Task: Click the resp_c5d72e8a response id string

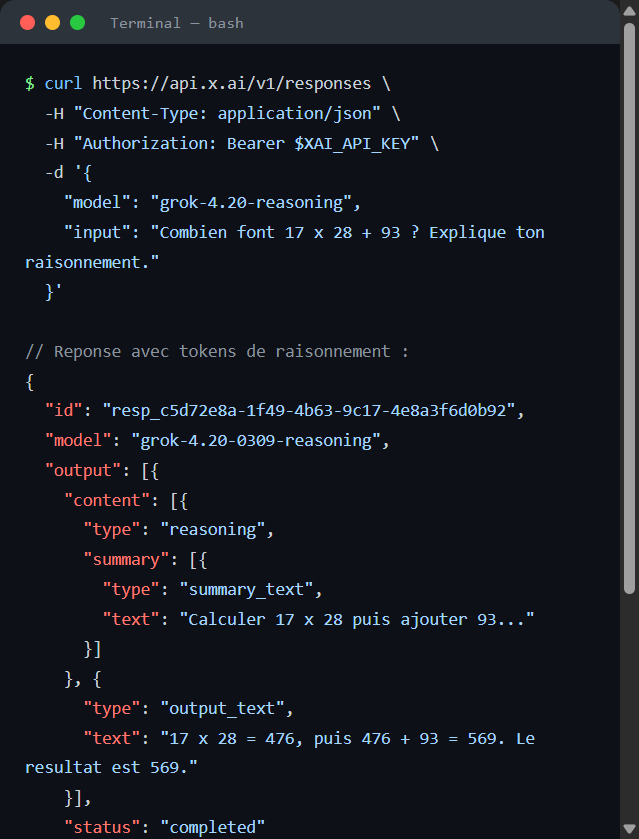Action: point(309,410)
